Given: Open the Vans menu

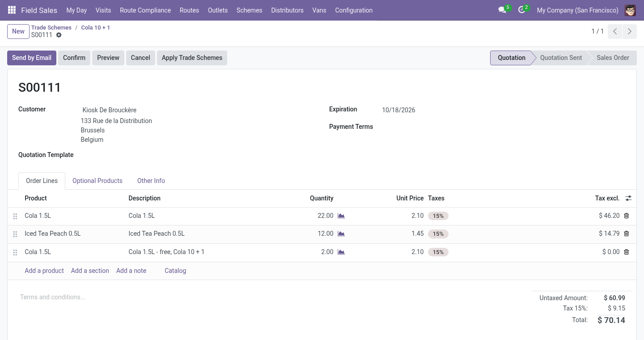Looking at the screenshot, I should pos(319,10).
